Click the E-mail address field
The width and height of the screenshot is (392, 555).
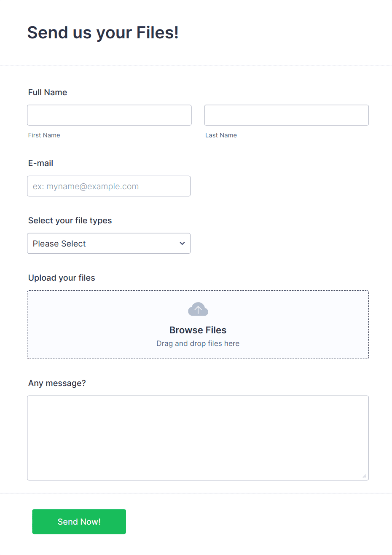click(109, 186)
